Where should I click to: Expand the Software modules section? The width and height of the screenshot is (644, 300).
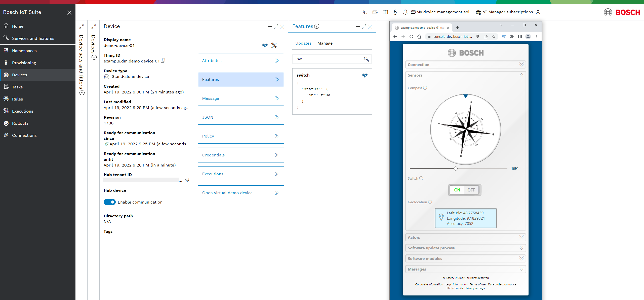click(x=465, y=258)
